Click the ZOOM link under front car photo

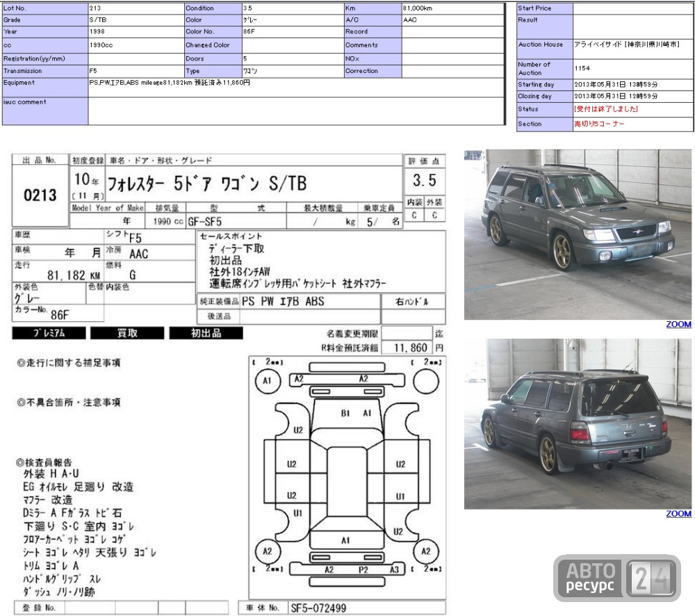click(678, 324)
